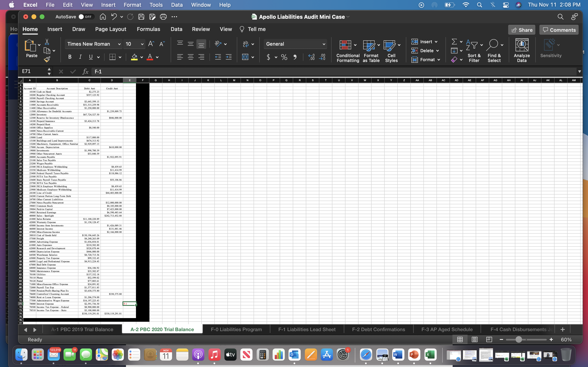588x367 pixels.
Task: Click the Share button
Action: (522, 30)
